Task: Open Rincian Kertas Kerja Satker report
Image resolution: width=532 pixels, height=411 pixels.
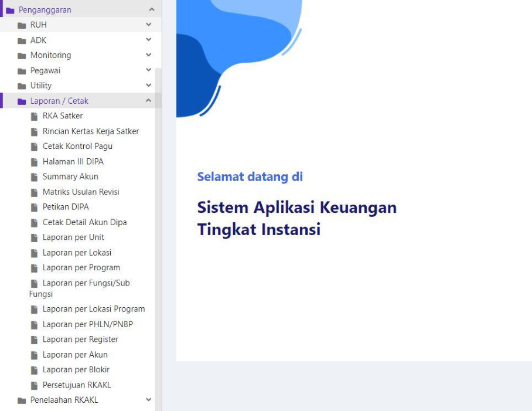Action: (x=91, y=131)
